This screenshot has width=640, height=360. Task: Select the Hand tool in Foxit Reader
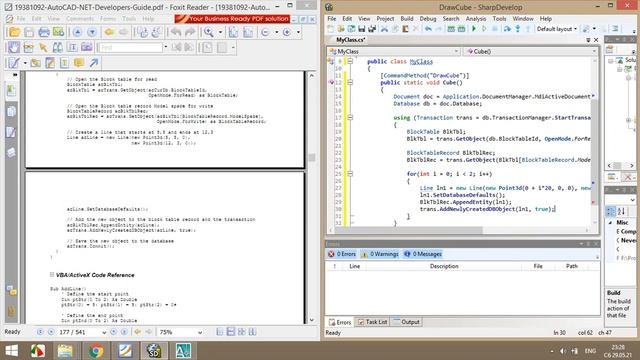pos(13,47)
